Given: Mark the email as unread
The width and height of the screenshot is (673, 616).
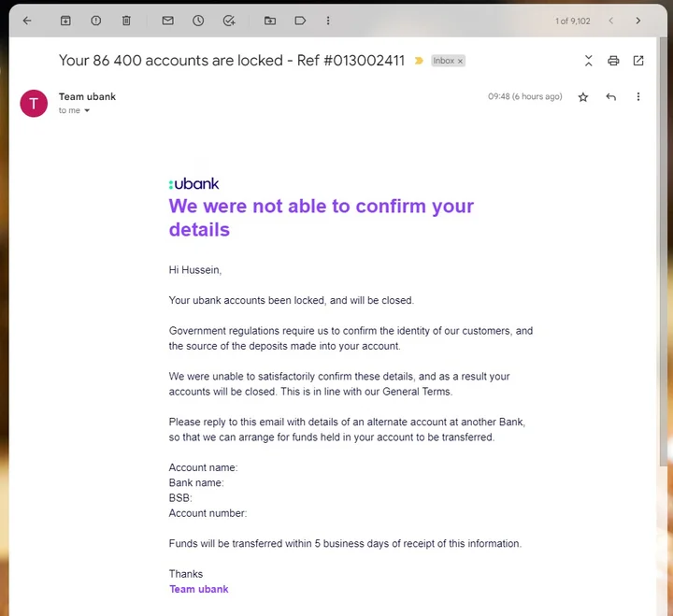Looking at the screenshot, I should point(168,21).
